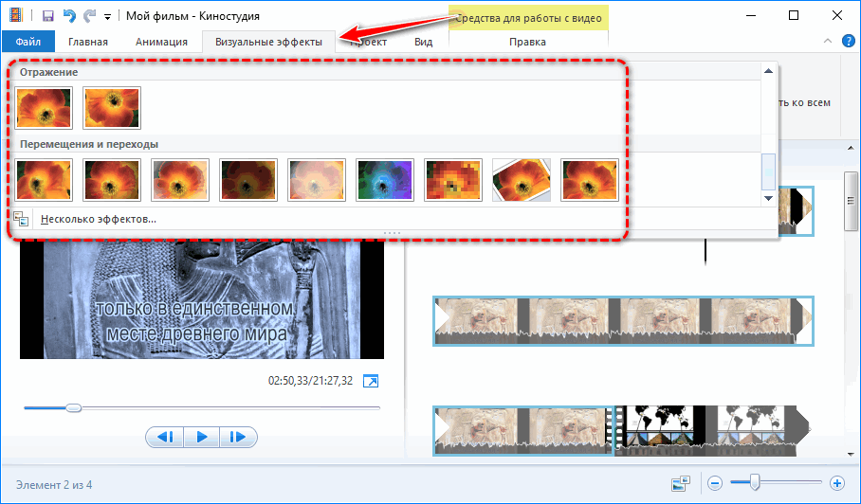Open the Правка tab under video tools
Viewport: 861px width, 504px height.
527,42
